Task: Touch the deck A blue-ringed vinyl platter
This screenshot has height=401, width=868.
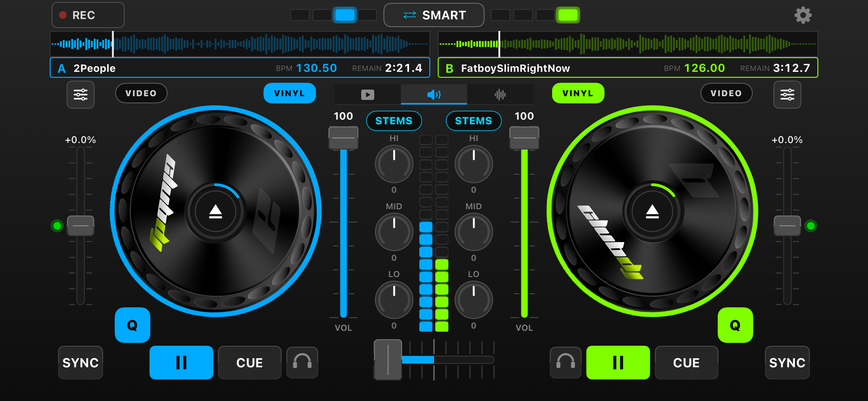Action: click(215, 211)
